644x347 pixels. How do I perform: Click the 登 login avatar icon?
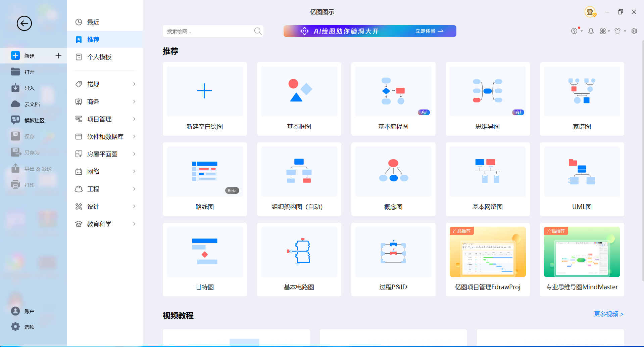click(x=590, y=12)
